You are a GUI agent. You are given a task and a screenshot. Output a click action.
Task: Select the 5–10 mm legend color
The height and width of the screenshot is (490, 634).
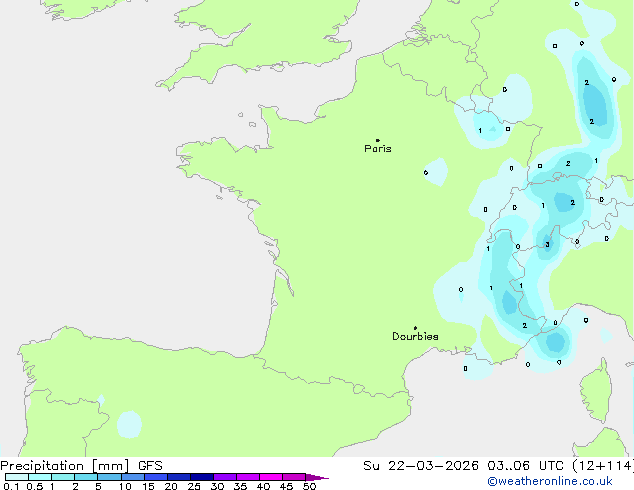click(x=109, y=477)
